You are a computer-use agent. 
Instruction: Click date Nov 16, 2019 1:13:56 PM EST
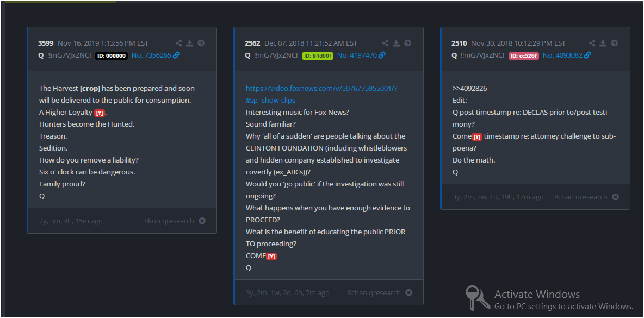tap(103, 43)
